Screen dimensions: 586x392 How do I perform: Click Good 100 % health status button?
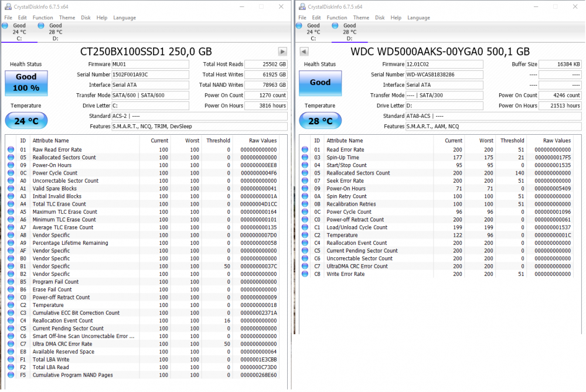pyautogui.click(x=26, y=83)
